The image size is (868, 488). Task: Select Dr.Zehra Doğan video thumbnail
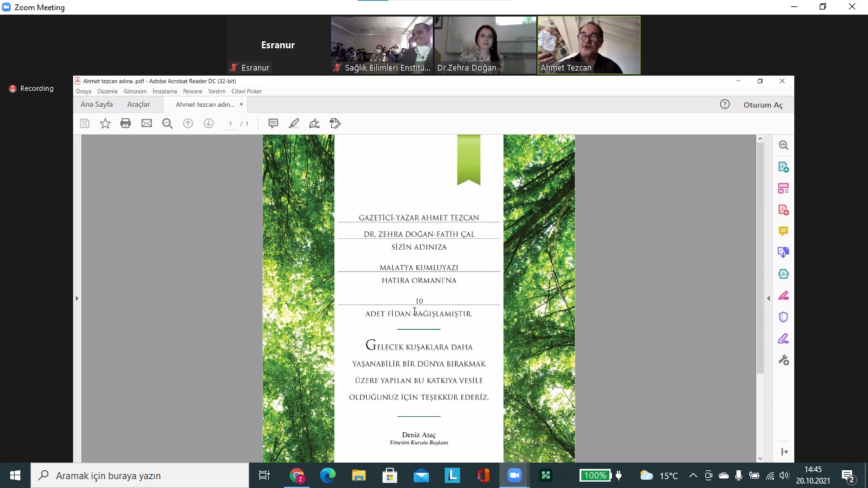click(x=485, y=45)
